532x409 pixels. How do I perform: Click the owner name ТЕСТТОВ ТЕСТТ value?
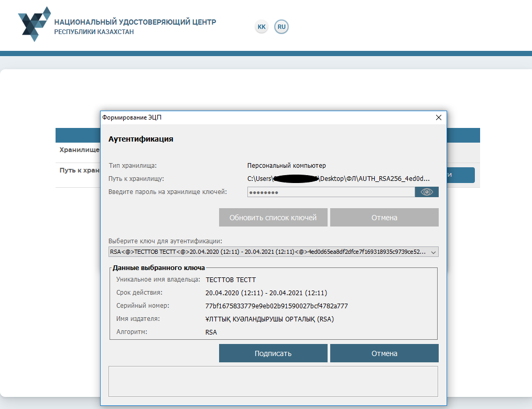pos(231,279)
